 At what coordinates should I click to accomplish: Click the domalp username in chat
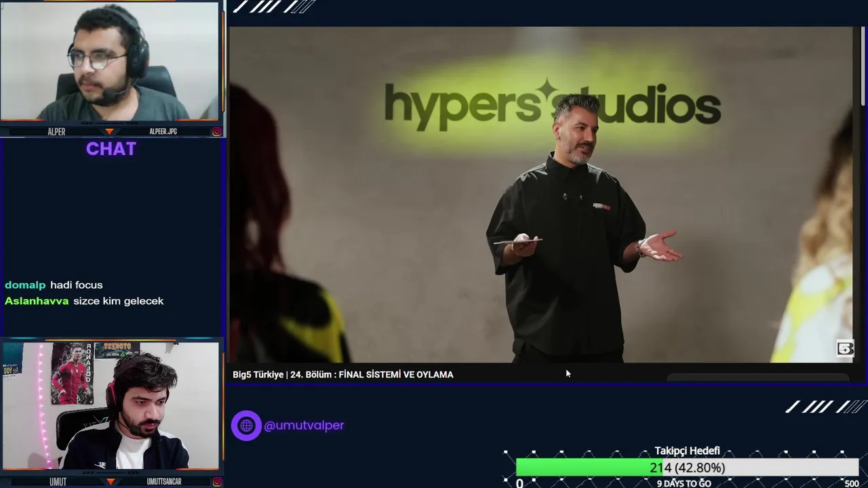pyautogui.click(x=25, y=285)
